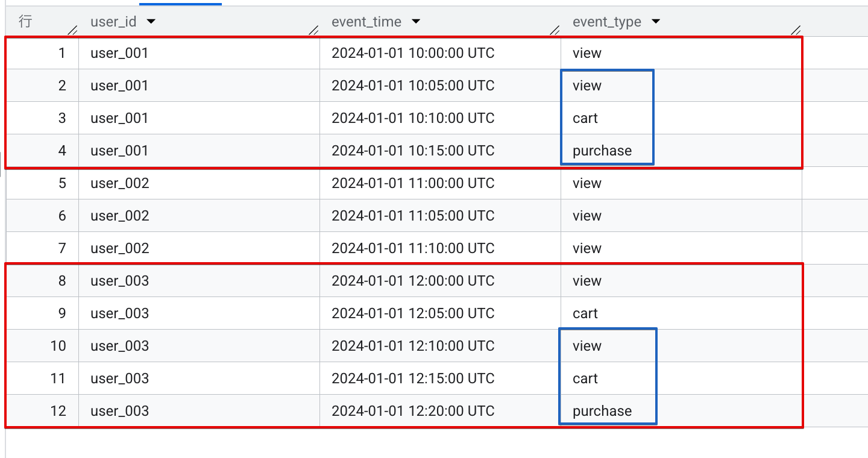This screenshot has height=458, width=868.
Task: Click the user_id column header label
Action: click(113, 22)
